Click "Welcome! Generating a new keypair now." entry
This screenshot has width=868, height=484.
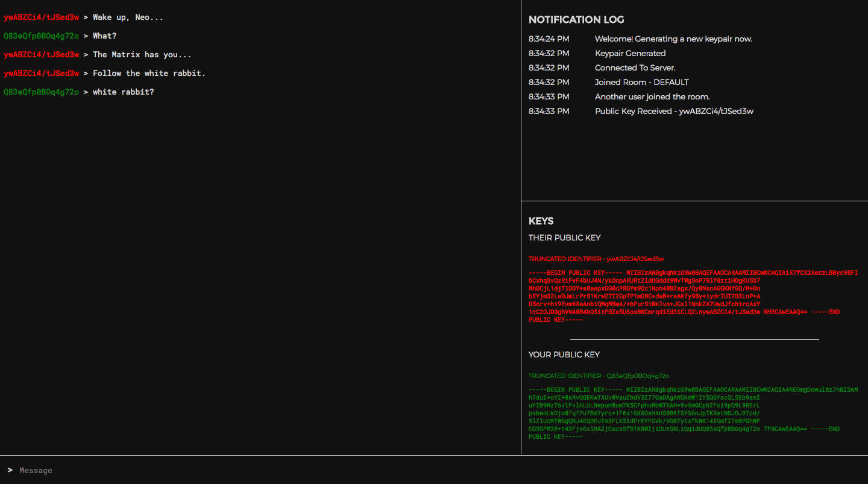point(673,39)
